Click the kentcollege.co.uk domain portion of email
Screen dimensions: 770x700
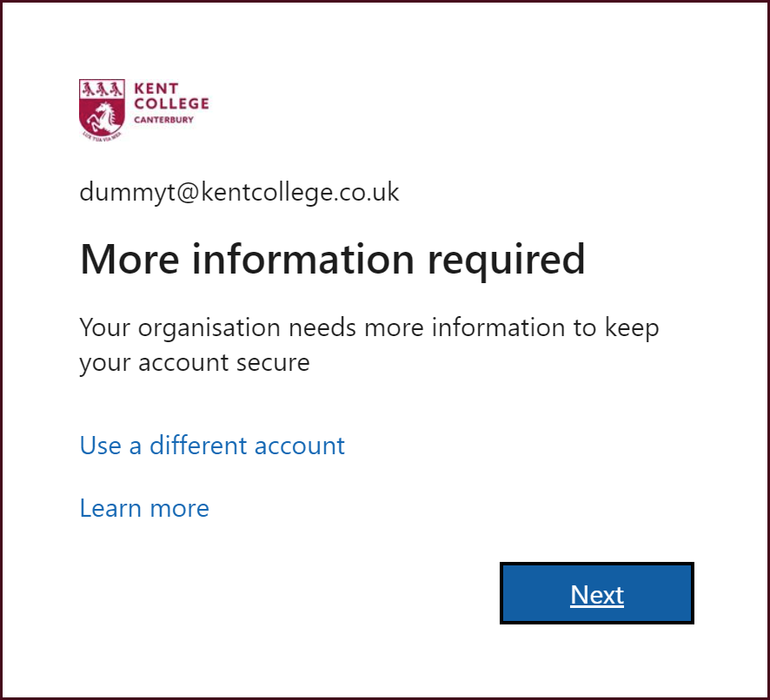pos(300,193)
